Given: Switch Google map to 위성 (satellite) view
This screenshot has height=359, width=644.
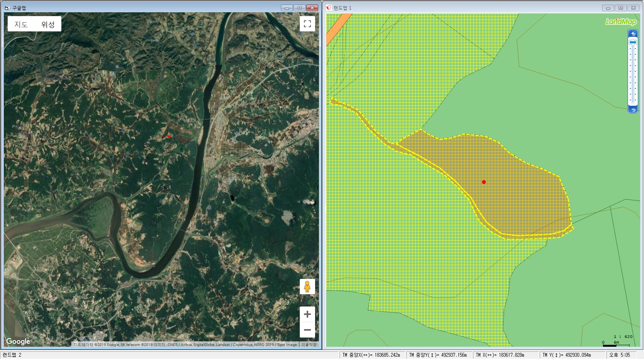Looking at the screenshot, I should [48, 24].
